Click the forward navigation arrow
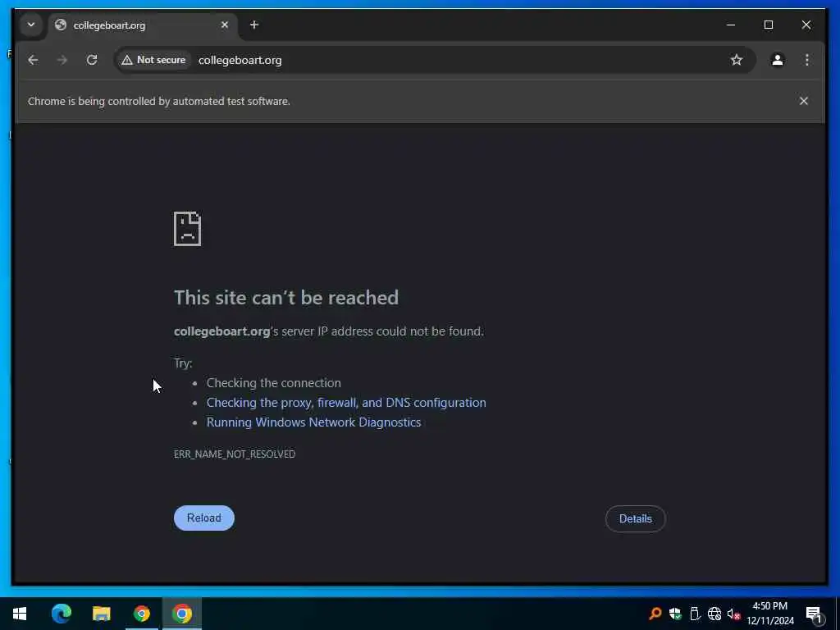This screenshot has width=840, height=630. coord(62,60)
